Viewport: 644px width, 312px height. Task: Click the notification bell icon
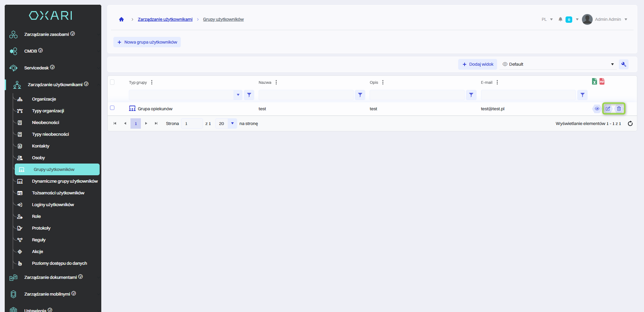click(x=560, y=19)
